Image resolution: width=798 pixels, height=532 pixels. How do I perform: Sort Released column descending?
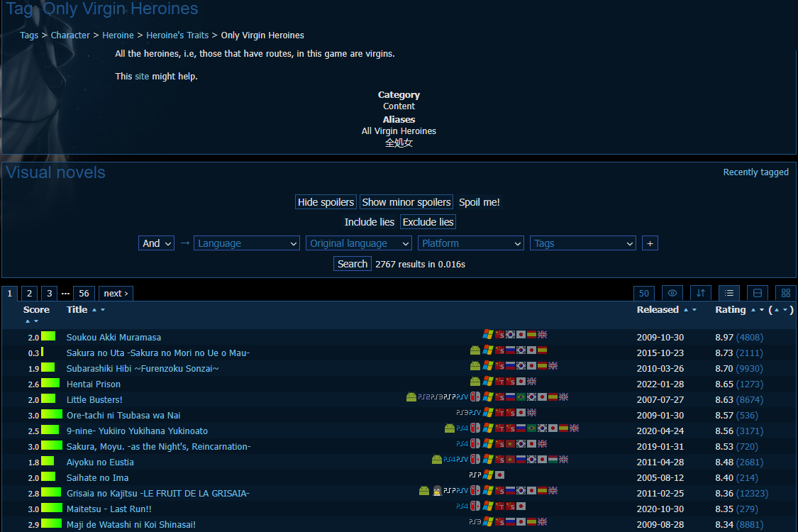[x=694, y=309]
